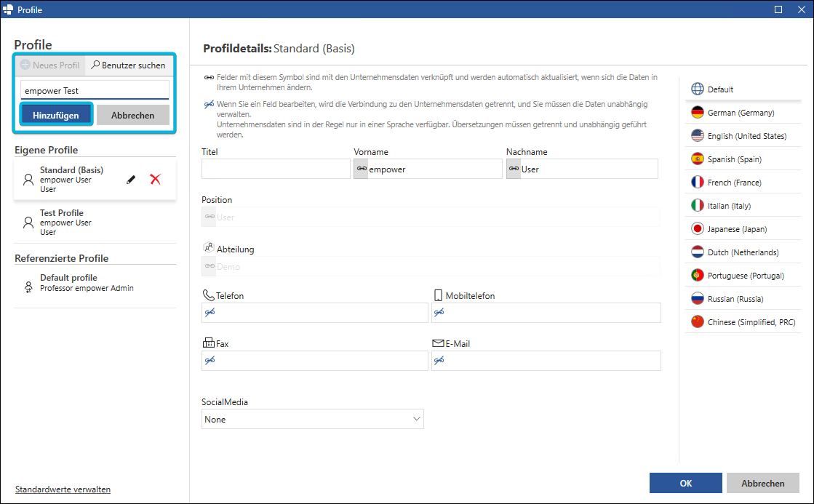Click the German flag icon
The image size is (814, 504).
tap(698, 112)
